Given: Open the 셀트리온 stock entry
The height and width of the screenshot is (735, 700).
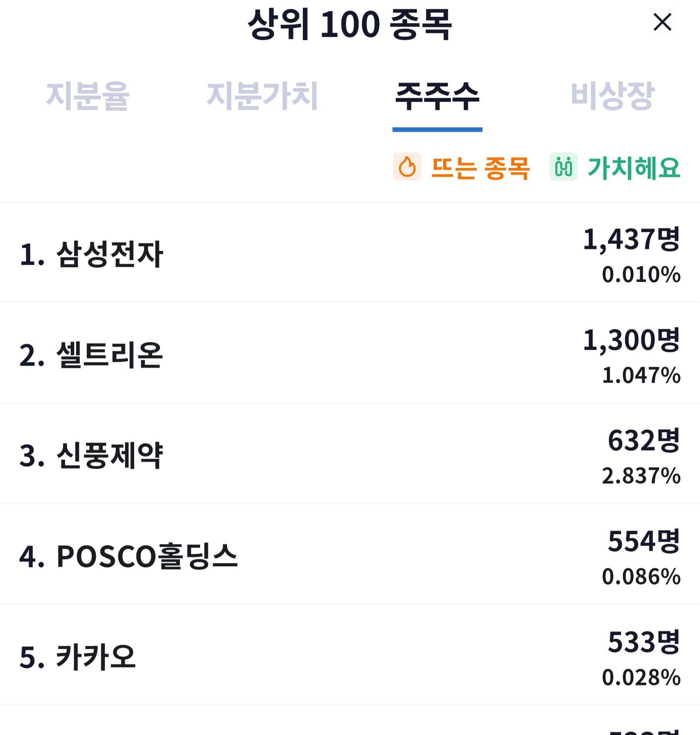Looking at the screenshot, I should click(350, 353).
